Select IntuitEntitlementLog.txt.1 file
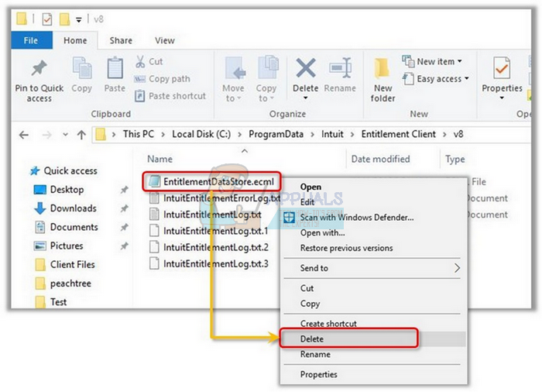This screenshot has width=542, height=392. 209,231
